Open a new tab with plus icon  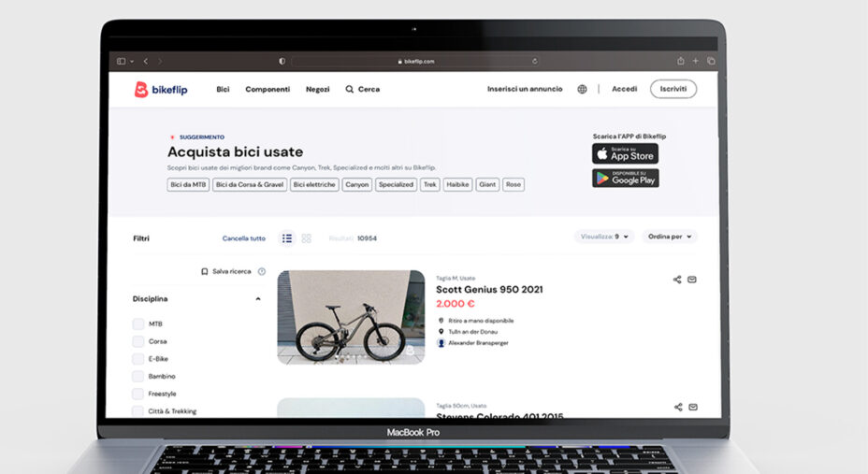pyautogui.click(x=696, y=61)
